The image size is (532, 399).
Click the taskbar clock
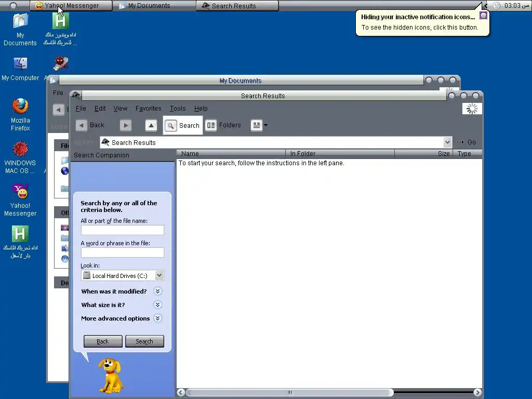[x=516, y=6]
